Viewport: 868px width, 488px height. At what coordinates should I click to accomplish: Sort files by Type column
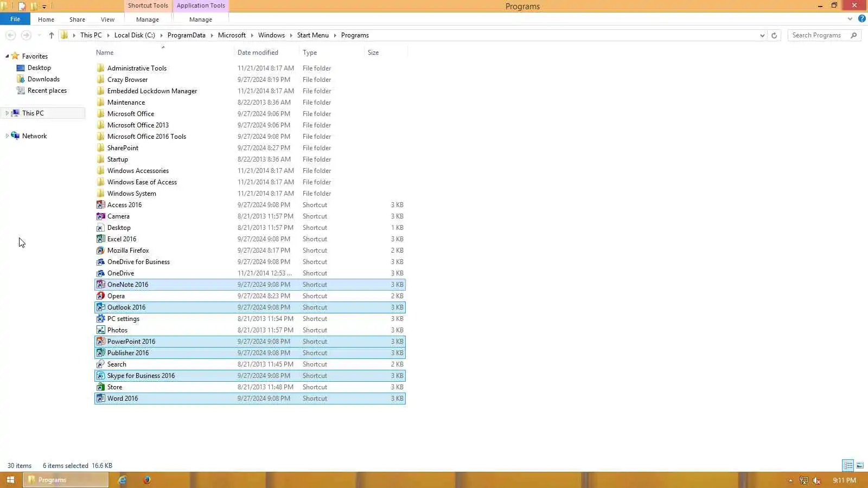[331, 53]
